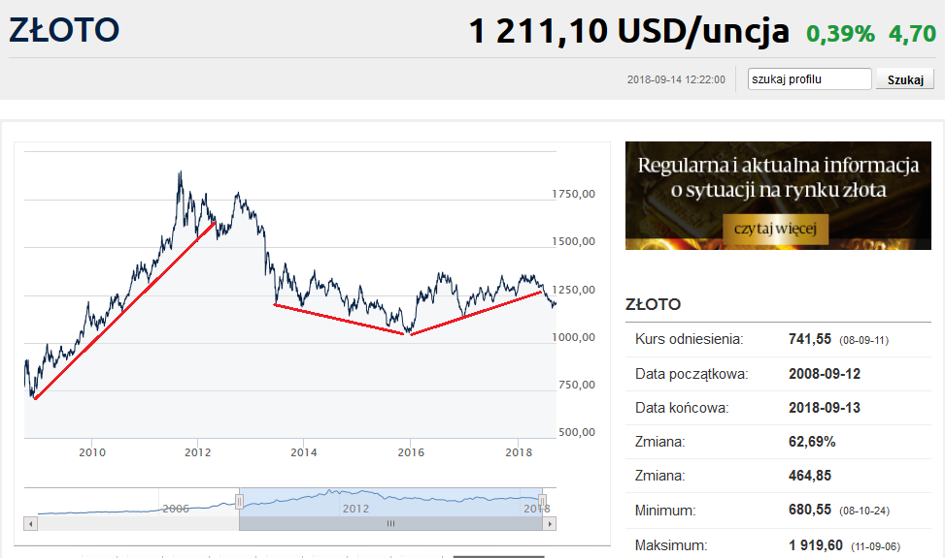Image resolution: width=945 pixels, height=558 pixels.
Task: Click the Kurs odniesienia label
Action: click(x=689, y=339)
